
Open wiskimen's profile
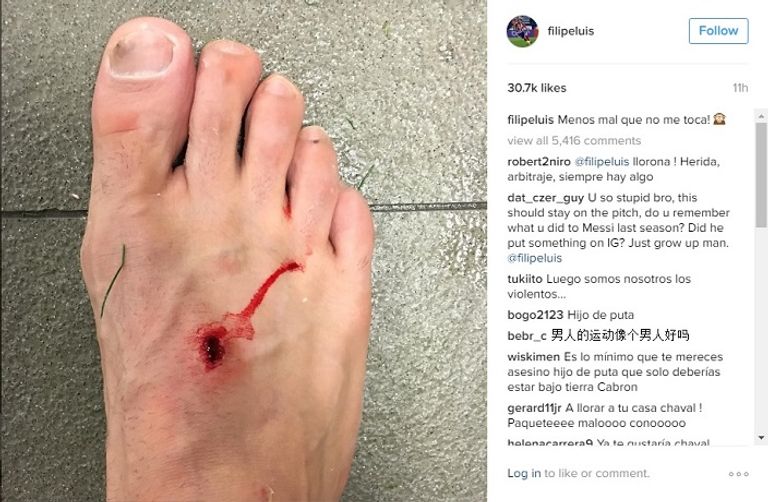click(533, 357)
